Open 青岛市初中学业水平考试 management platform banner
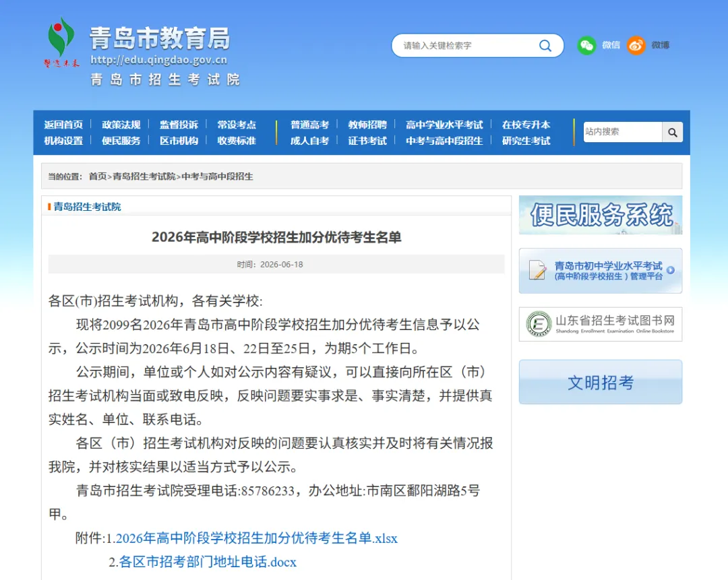The width and height of the screenshot is (728, 580). pyautogui.click(x=601, y=271)
